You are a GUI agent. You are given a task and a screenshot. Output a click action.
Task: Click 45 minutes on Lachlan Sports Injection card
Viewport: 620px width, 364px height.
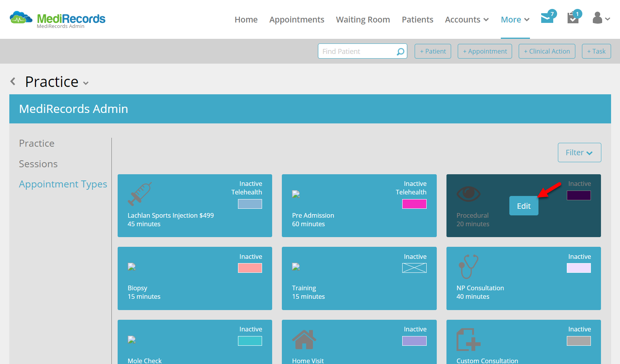(x=144, y=224)
